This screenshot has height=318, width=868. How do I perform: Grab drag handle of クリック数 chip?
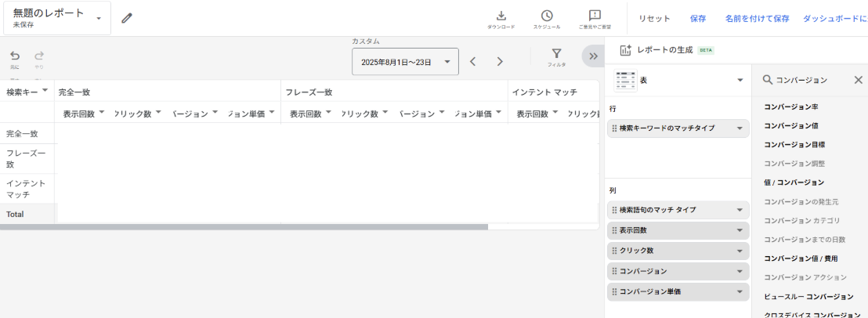pyautogui.click(x=614, y=251)
